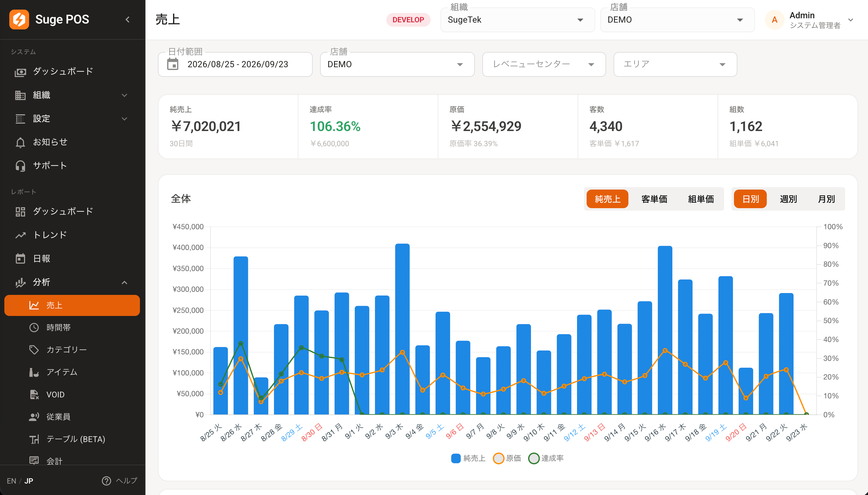Open サポート headset icon
Screen dimensions: 868x495
pos(20,166)
